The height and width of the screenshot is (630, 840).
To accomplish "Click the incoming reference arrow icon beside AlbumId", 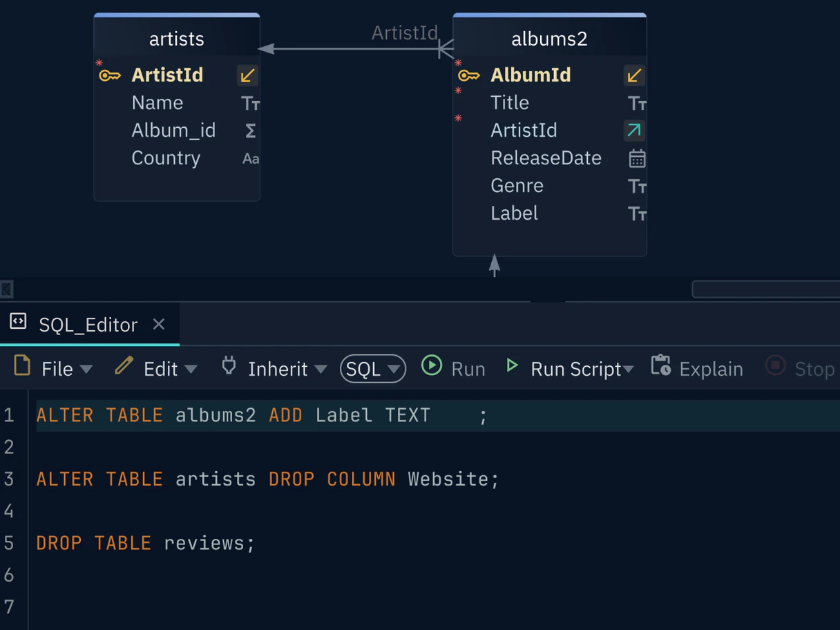I will point(634,75).
